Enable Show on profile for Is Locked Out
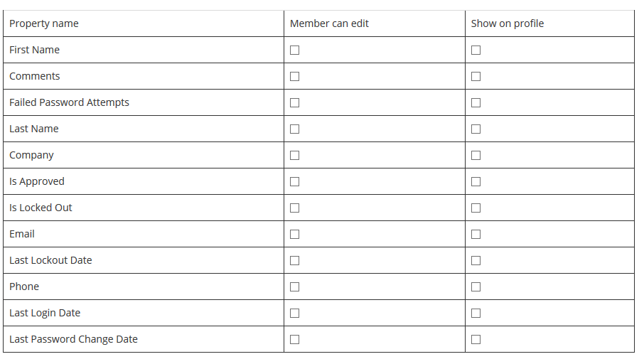This screenshot has height=364, width=644. [476, 208]
